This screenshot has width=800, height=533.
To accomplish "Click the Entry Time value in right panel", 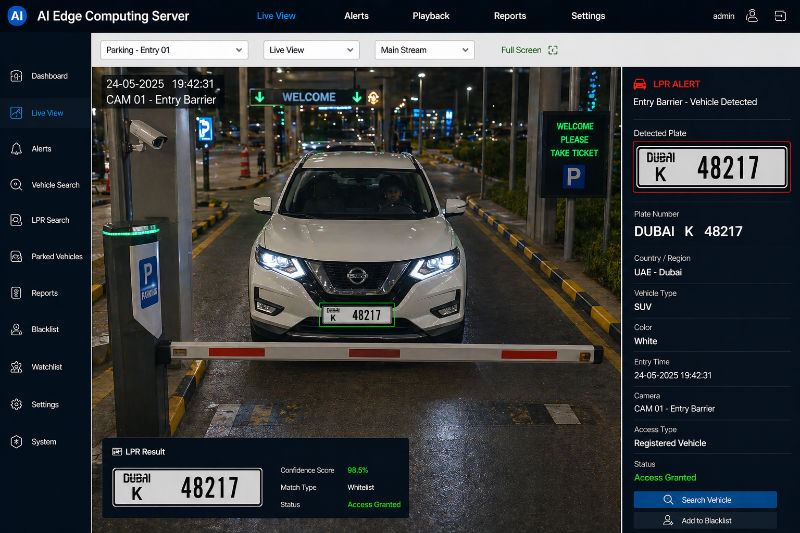I will click(672, 375).
